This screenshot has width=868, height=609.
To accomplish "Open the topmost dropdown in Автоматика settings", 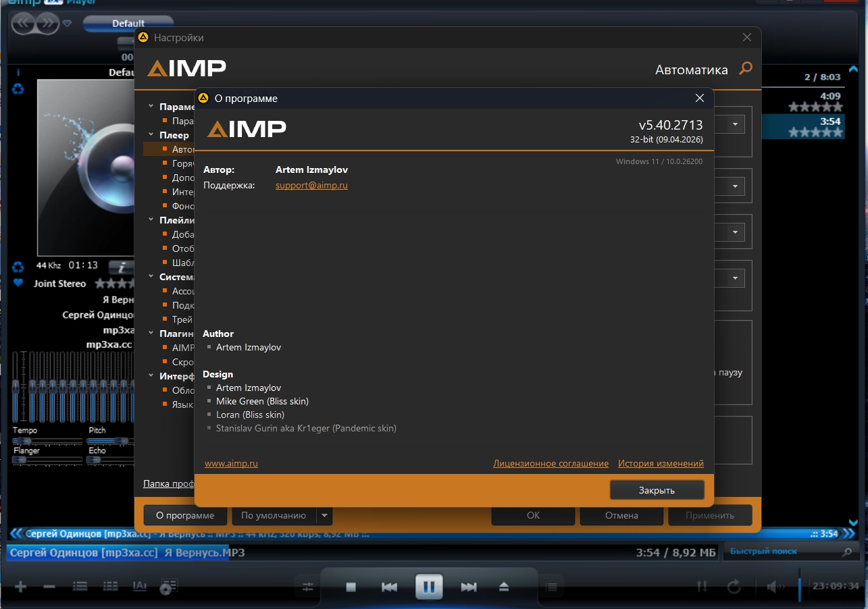I will tap(735, 124).
